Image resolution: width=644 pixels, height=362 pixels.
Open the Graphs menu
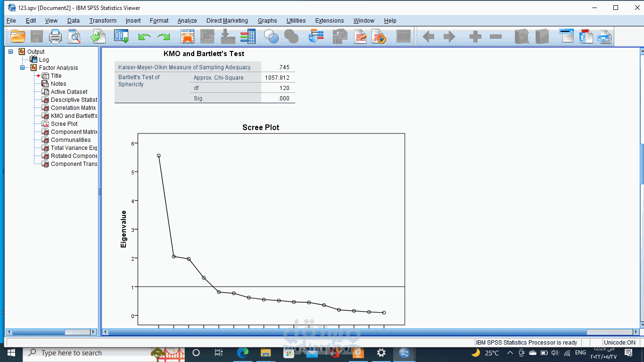267,21
